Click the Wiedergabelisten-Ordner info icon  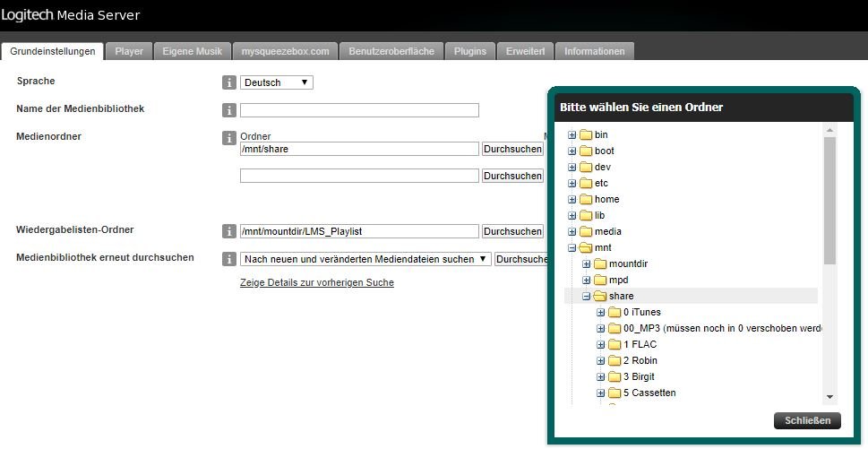click(228, 231)
